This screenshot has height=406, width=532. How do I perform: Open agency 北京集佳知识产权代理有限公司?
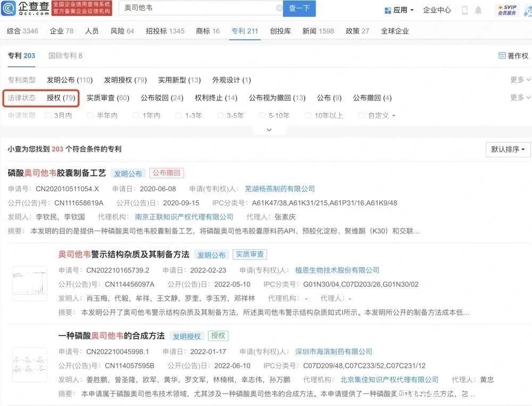(x=389, y=379)
